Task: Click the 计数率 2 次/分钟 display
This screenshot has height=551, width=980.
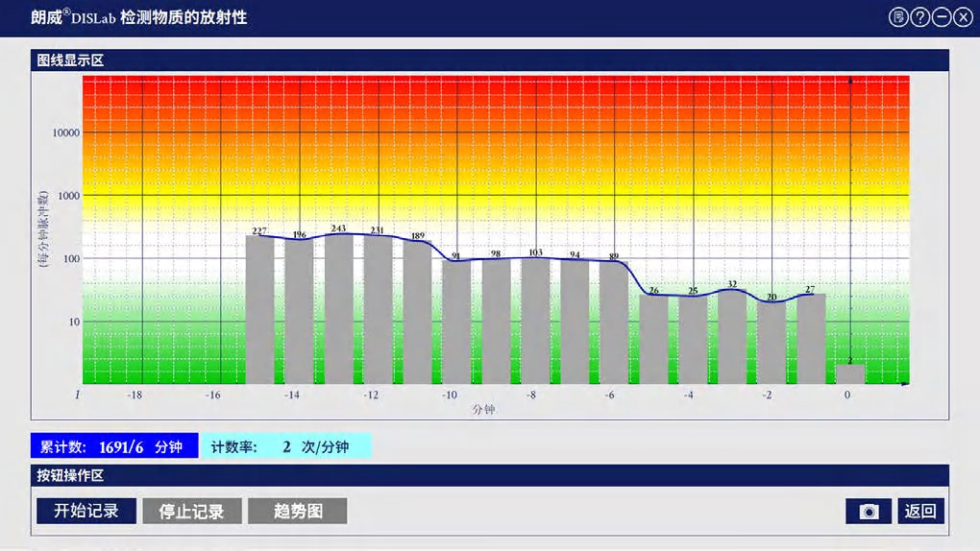Action: pos(285,446)
